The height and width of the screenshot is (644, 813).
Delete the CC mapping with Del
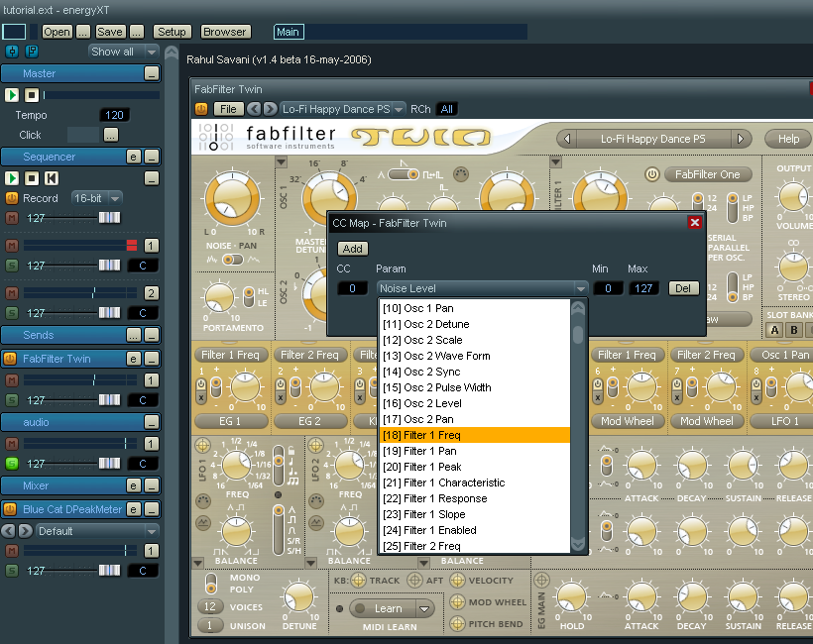tap(683, 288)
